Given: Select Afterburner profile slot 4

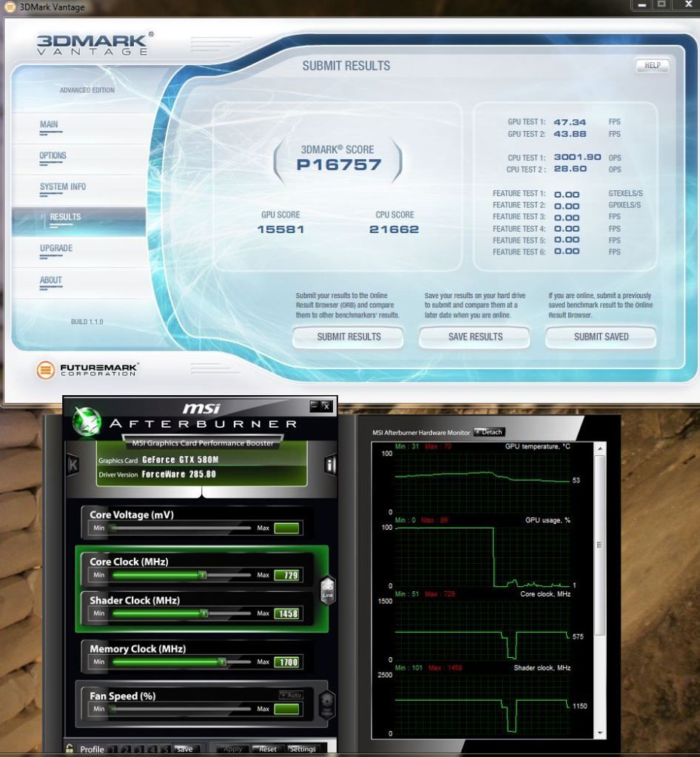Looking at the screenshot, I should 152,750.
